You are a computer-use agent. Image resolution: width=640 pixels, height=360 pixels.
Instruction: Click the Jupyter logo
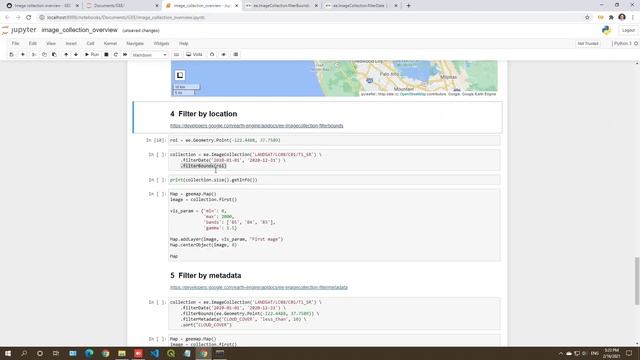tap(19, 30)
